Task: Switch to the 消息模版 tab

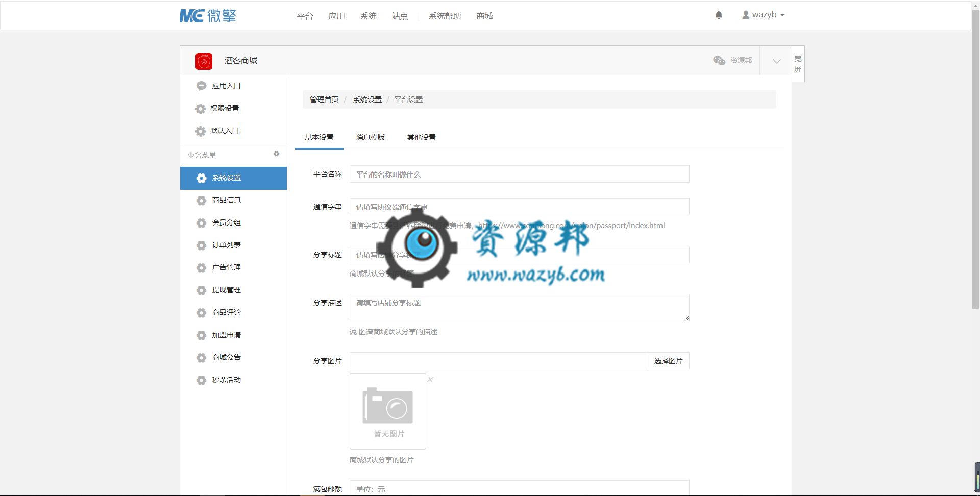Action: [370, 137]
